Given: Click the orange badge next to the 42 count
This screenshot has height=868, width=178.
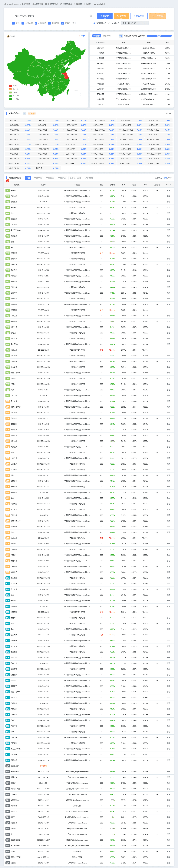Looking at the screenshot, I should click(32, 114).
